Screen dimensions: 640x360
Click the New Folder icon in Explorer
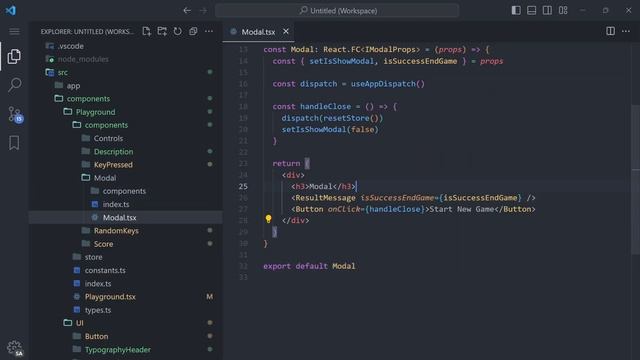pos(162,31)
